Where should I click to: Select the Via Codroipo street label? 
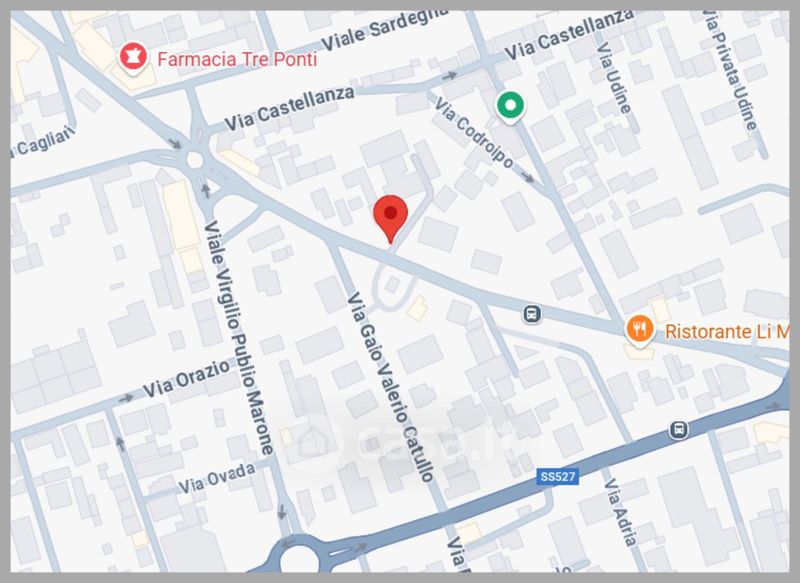[474, 133]
